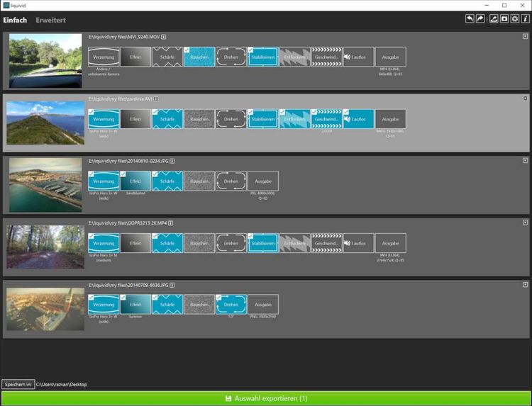Open Effekt tile for sardinia.AVI
Screen dimensions: 532x406
135,119
